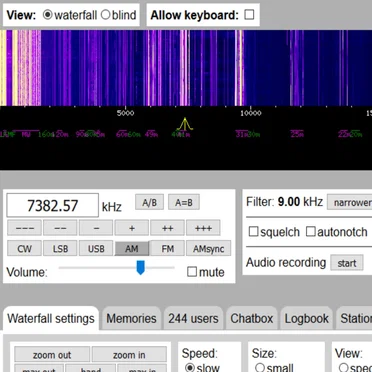The width and height of the screenshot is (372, 372).
Task: Select the slow waterfall speed option
Action: pos(190,368)
